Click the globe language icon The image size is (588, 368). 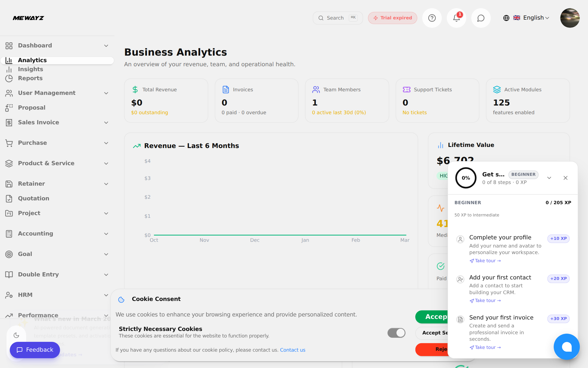(506, 18)
